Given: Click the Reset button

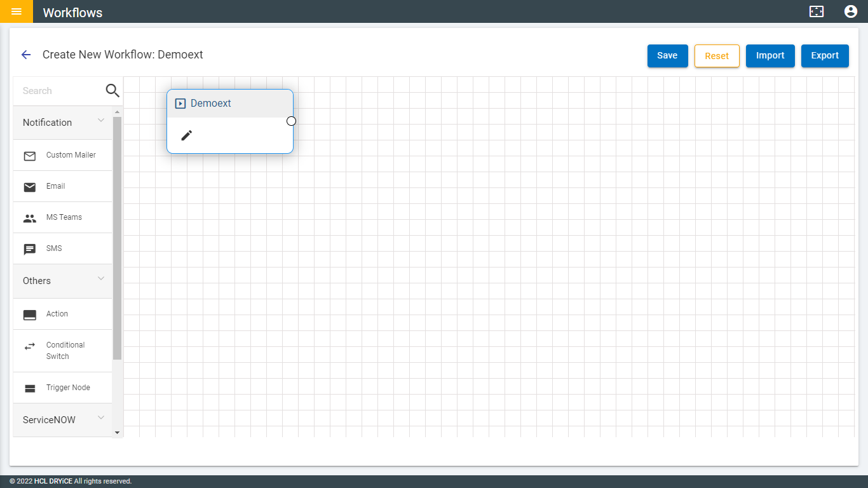Looking at the screenshot, I should 717,56.
